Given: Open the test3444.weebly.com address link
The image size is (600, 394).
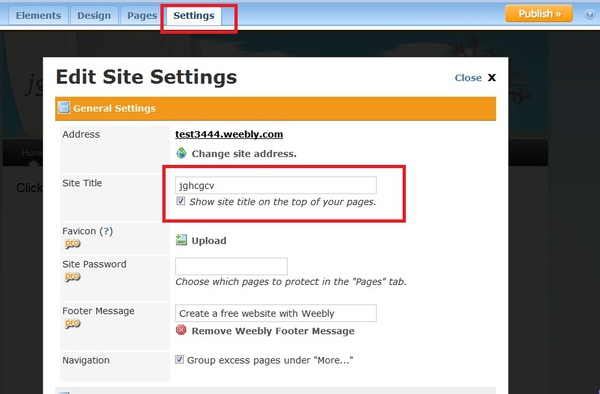Looking at the screenshot, I should point(229,134).
